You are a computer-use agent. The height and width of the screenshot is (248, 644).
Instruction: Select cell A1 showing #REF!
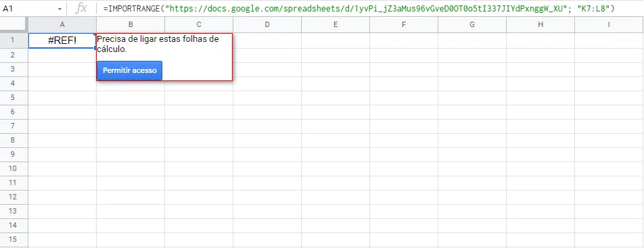pos(62,41)
